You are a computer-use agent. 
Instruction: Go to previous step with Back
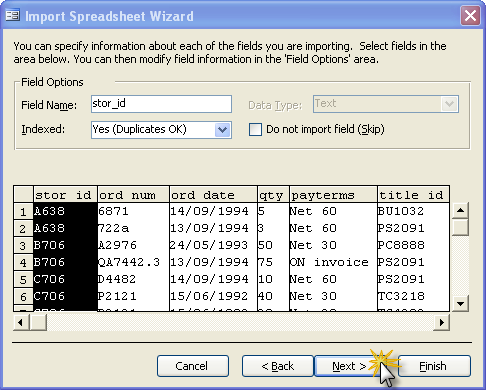[278, 366]
